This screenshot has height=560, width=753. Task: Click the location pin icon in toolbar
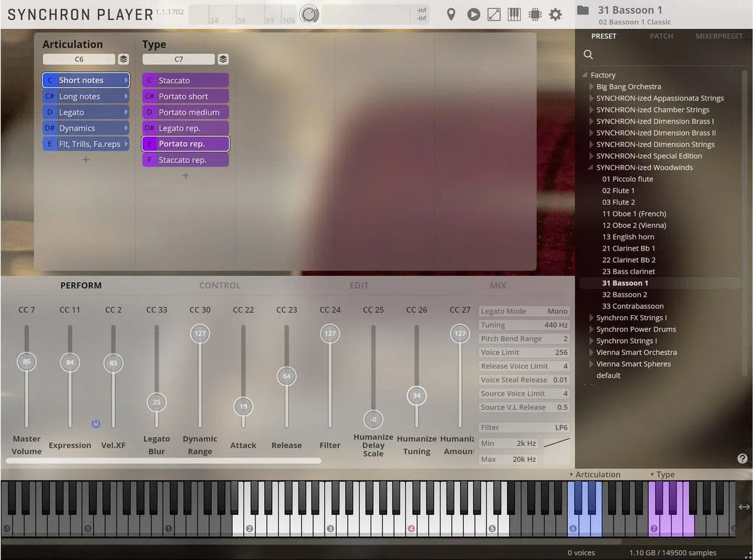coord(451,14)
